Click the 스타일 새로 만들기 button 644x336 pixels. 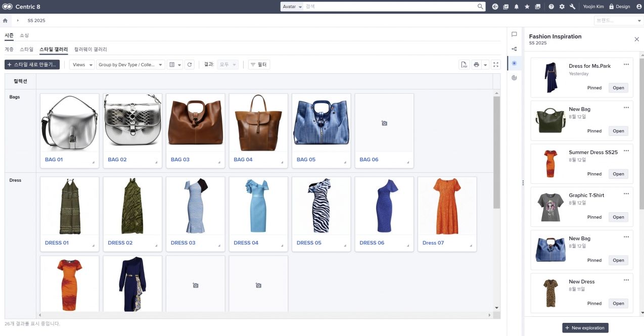[x=32, y=65]
